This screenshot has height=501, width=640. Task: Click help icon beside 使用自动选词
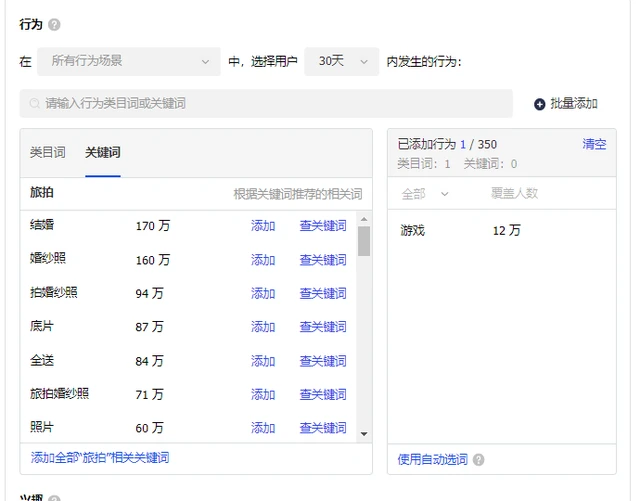478,460
